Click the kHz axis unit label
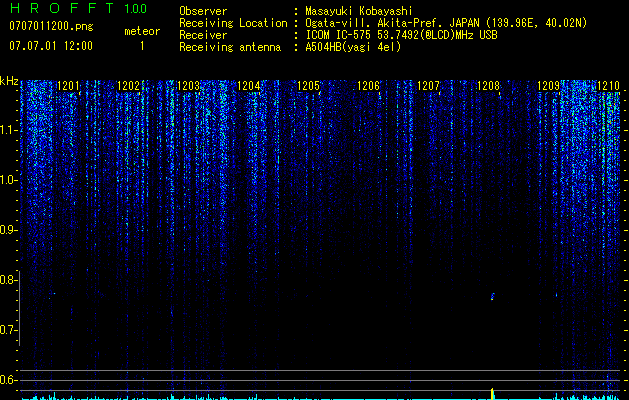This screenshot has width=629, height=400. (x=9, y=81)
